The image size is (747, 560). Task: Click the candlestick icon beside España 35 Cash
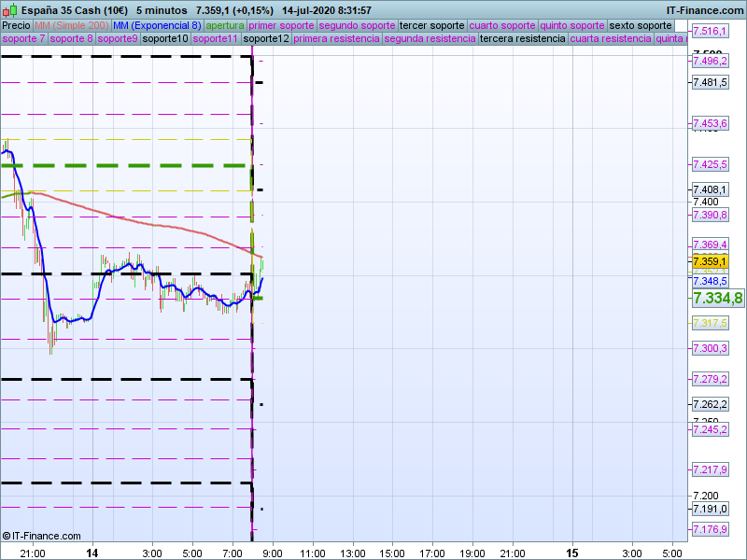tap(10, 10)
